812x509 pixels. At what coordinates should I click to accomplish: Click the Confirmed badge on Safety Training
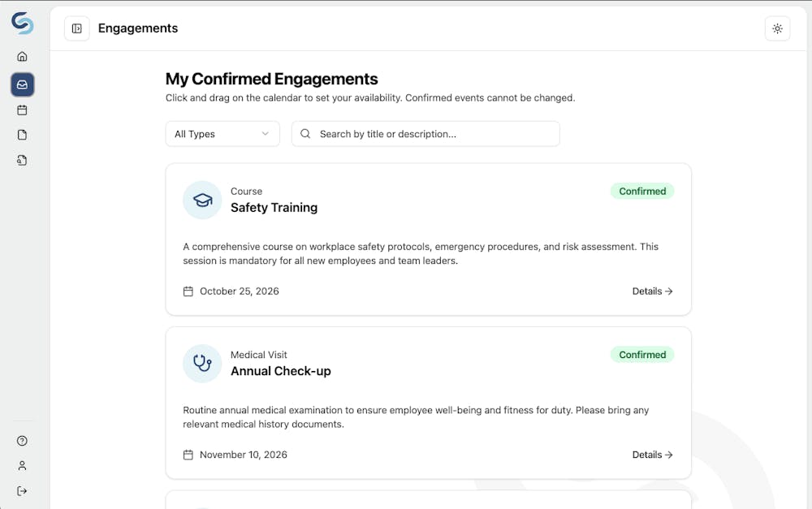click(x=642, y=191)
